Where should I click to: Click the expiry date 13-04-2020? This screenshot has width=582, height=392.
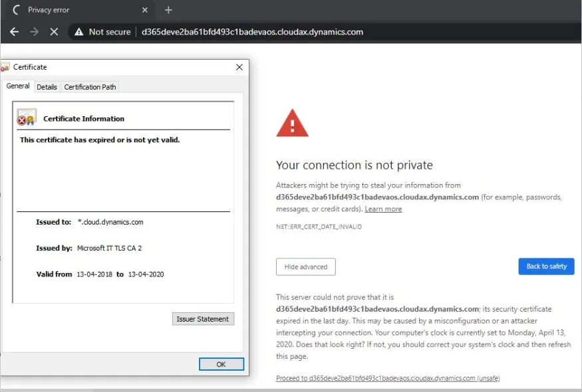(x=146, y=274)
